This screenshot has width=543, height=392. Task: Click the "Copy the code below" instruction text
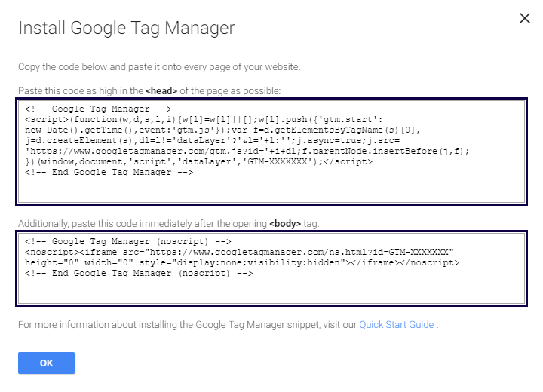click(x=159, y=67)
